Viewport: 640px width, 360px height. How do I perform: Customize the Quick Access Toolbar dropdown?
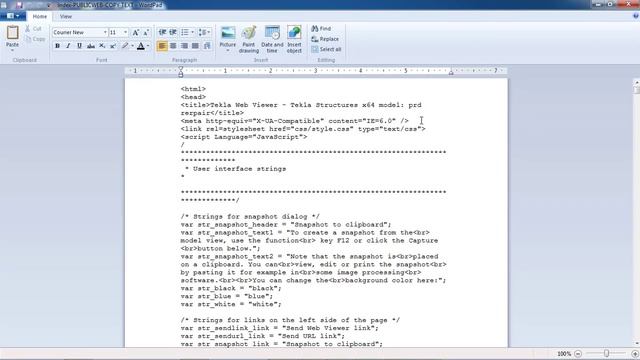[x=49, y=6]
